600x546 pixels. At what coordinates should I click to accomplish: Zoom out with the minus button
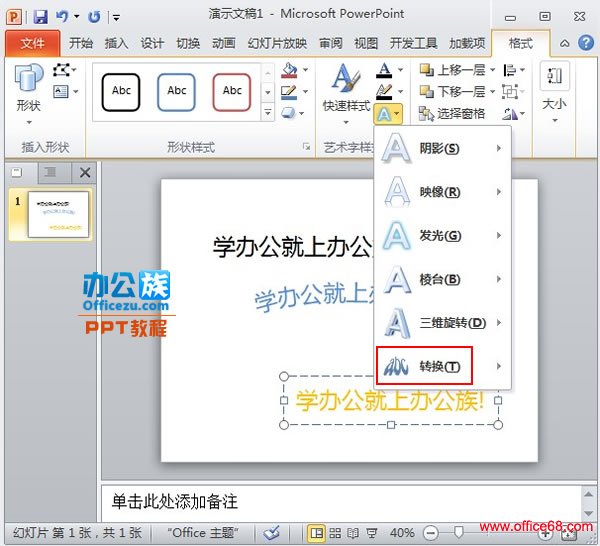[430, 533]
